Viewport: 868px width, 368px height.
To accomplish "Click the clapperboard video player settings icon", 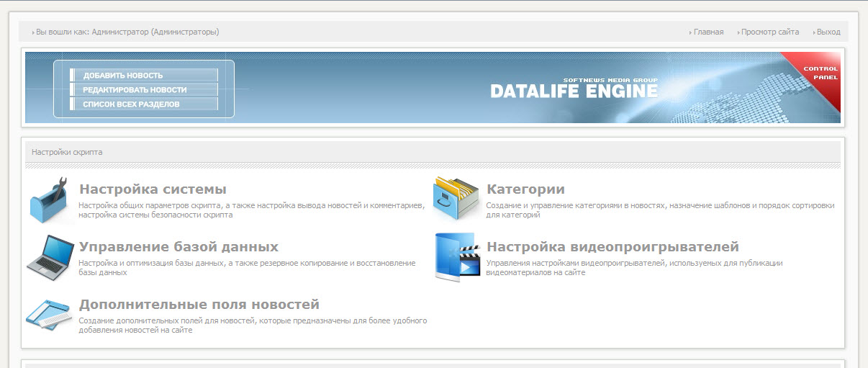I will [x=457, y=256].
